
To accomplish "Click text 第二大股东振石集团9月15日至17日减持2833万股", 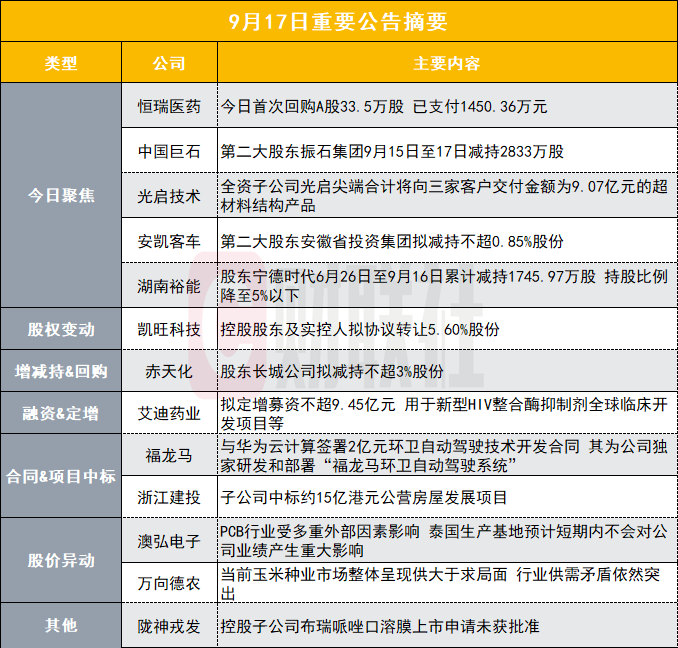I will click(392, 151).
